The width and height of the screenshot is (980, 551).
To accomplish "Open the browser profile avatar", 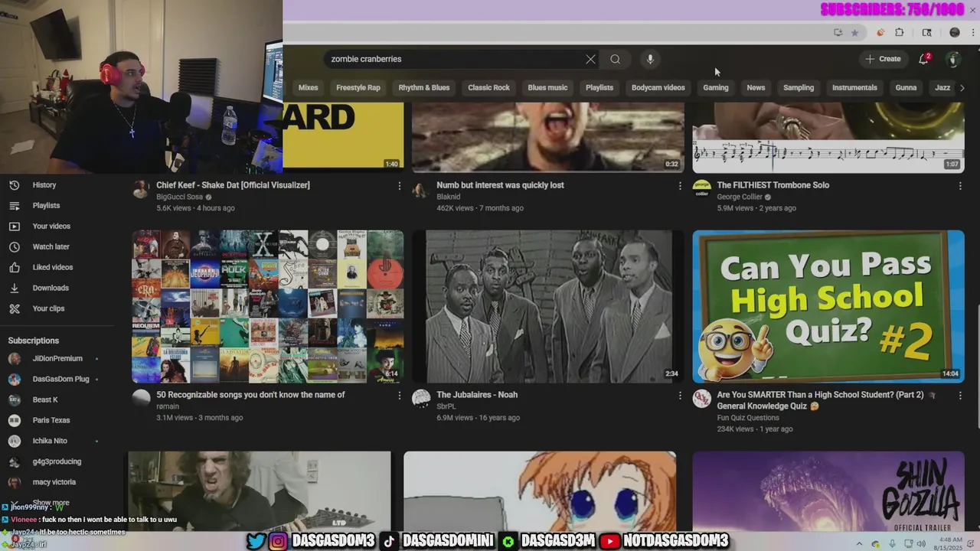I will pos(955,32).
